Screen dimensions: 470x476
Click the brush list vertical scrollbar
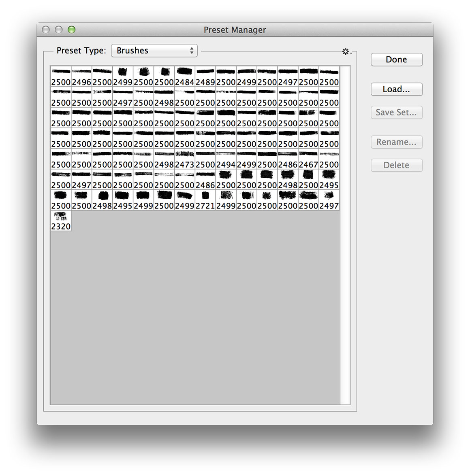pos(345,235)
